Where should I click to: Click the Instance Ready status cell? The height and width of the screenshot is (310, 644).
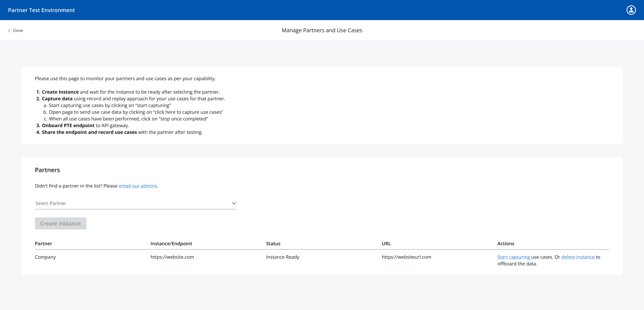(x=282, y=257)
